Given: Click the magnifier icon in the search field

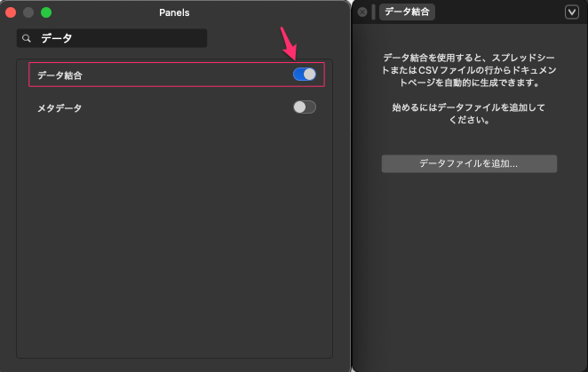Looking at the screenshot, I should tap(27, 38).
